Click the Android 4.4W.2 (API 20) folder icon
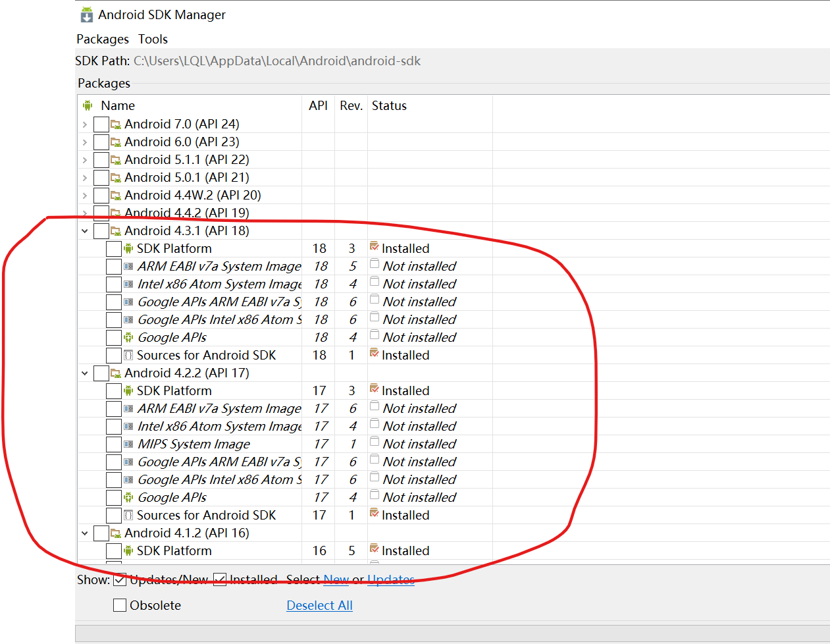The height and width of the screenshot is (644, 830). (x=116, y=195)
